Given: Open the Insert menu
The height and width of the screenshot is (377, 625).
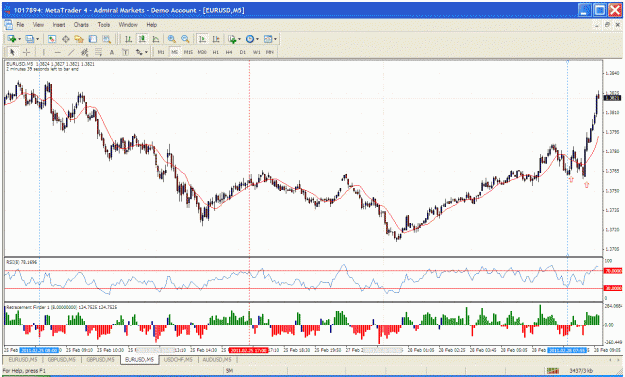Looking at the screenshot, I should tap(59, 25).
